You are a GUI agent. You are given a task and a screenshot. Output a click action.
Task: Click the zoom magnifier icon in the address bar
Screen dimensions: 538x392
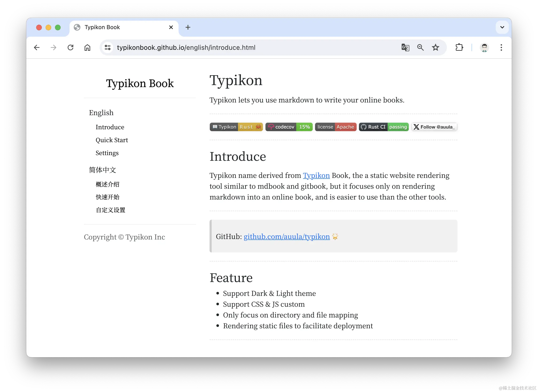(420, 47)
